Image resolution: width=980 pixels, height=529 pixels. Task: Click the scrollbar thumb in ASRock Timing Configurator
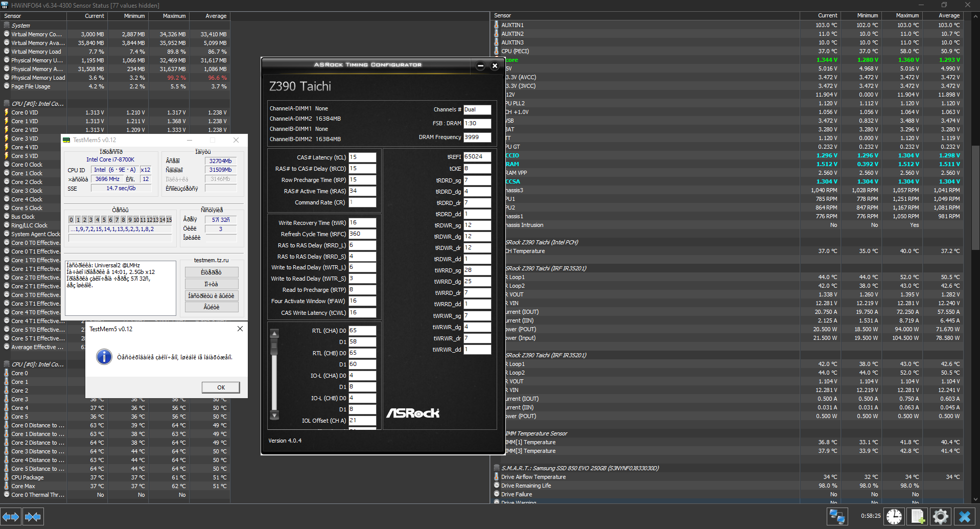pyautogui.click(x=274, y=347)
